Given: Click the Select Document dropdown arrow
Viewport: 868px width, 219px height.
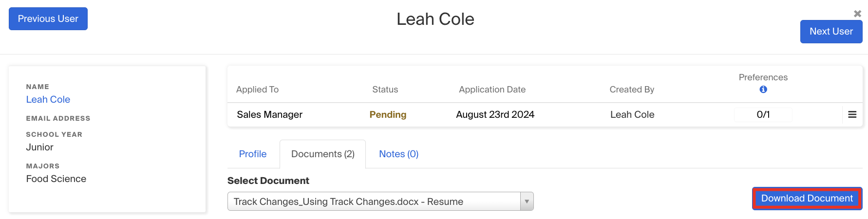Looking at the screenshot, I should 527,201.
